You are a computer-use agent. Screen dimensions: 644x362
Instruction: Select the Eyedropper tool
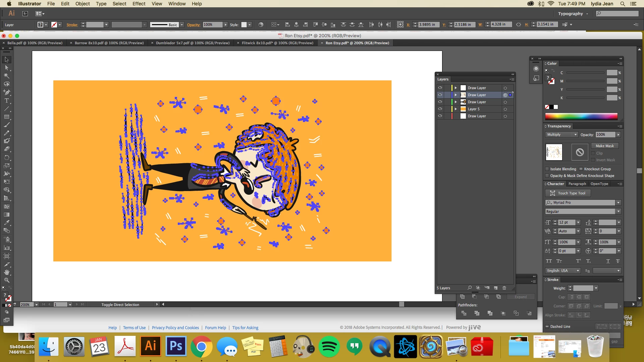7,223
